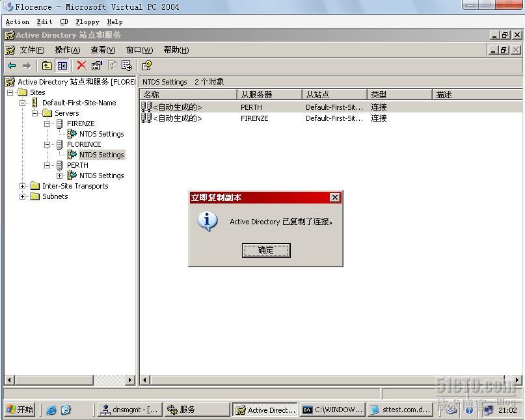Delete the selection with the red X
Screen dimensions: 525x420
coord(81,65)
